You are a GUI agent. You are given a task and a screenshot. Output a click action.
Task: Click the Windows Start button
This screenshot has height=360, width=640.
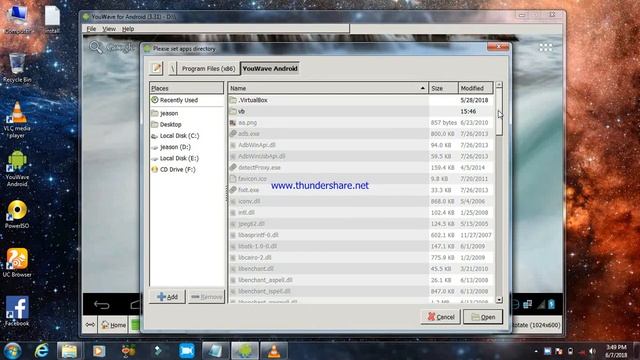(12, 351)
